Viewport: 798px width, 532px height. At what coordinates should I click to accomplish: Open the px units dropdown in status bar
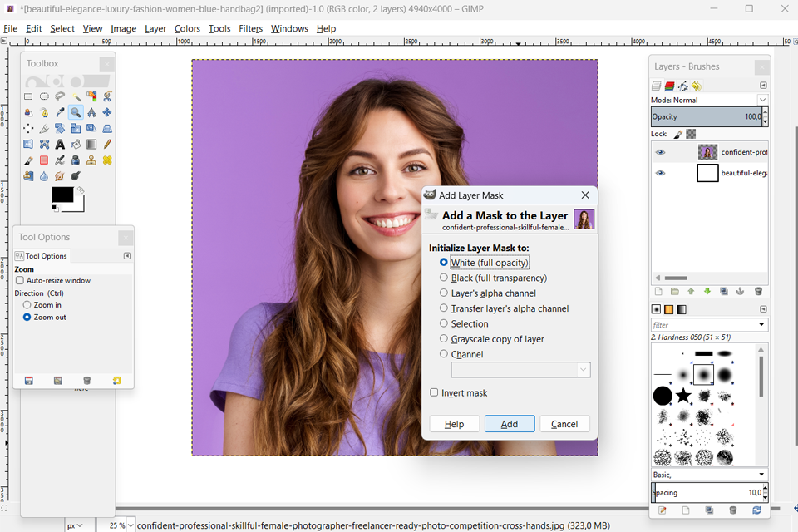75,525
